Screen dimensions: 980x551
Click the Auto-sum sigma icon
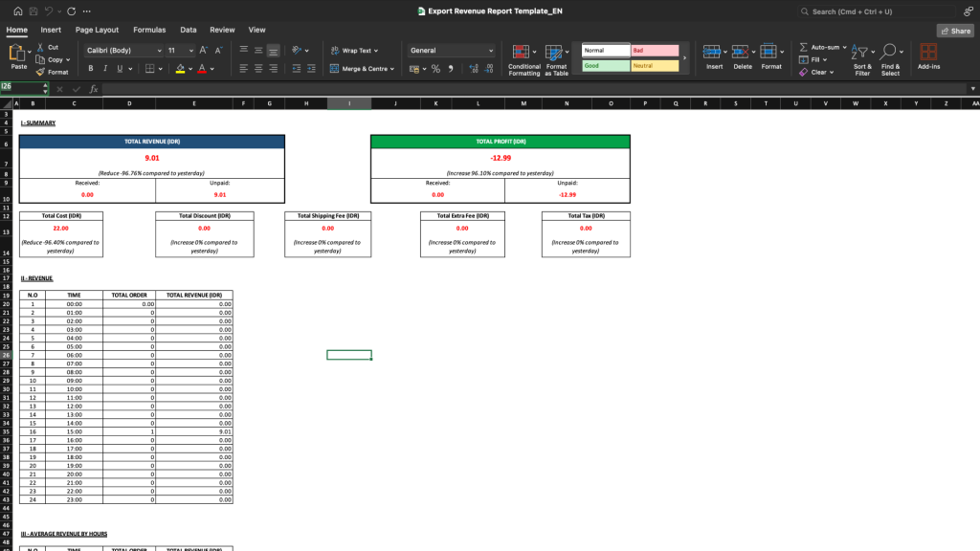(803, 48)
